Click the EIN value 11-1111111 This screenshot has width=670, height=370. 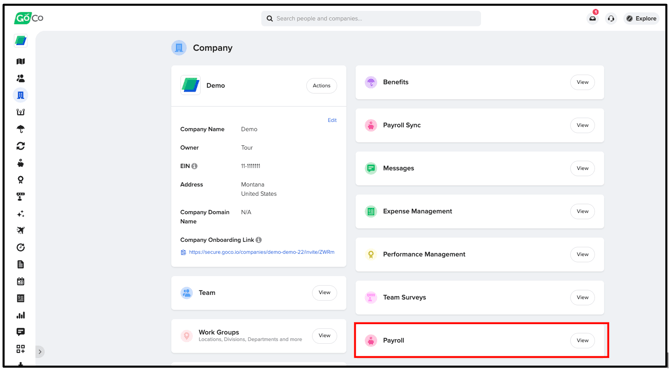(250, 166)
